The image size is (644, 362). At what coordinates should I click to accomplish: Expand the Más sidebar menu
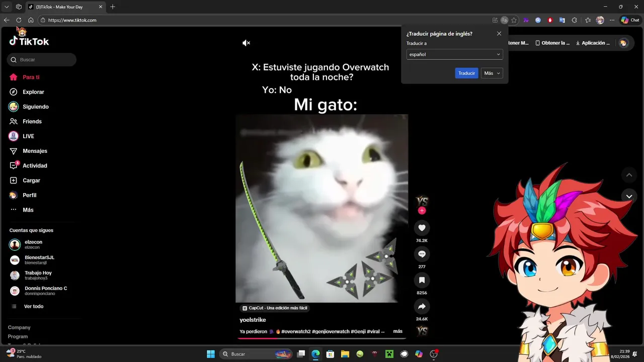click(x=21, y=210)
